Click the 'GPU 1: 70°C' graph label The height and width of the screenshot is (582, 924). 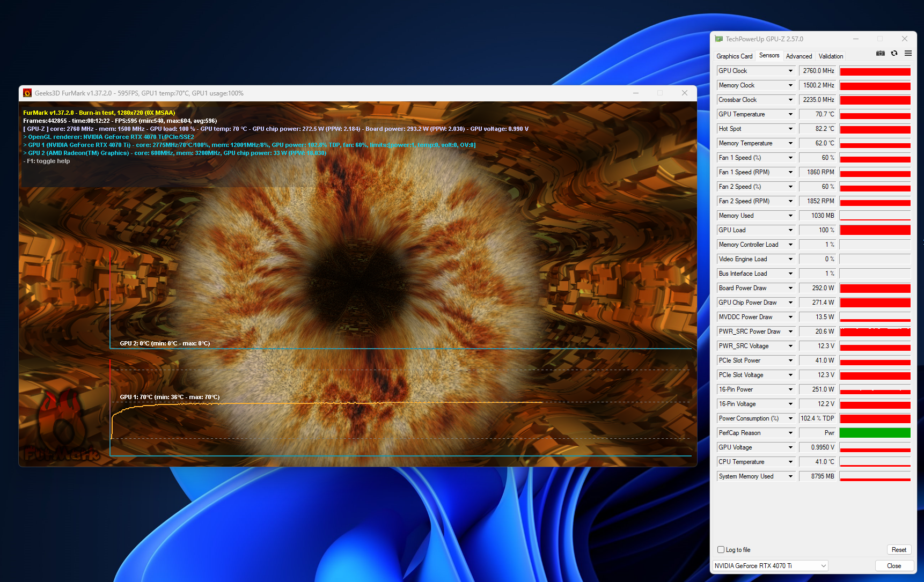point(170,397)
